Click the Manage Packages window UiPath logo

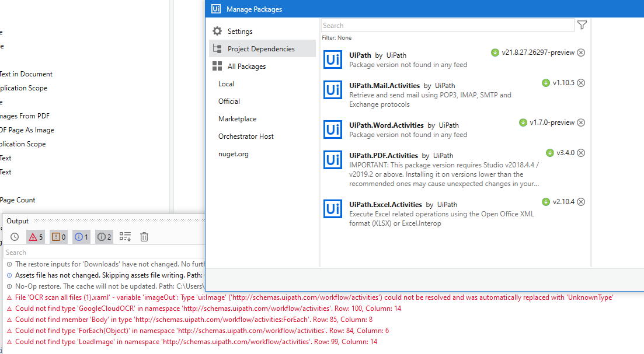click(216, 9)
